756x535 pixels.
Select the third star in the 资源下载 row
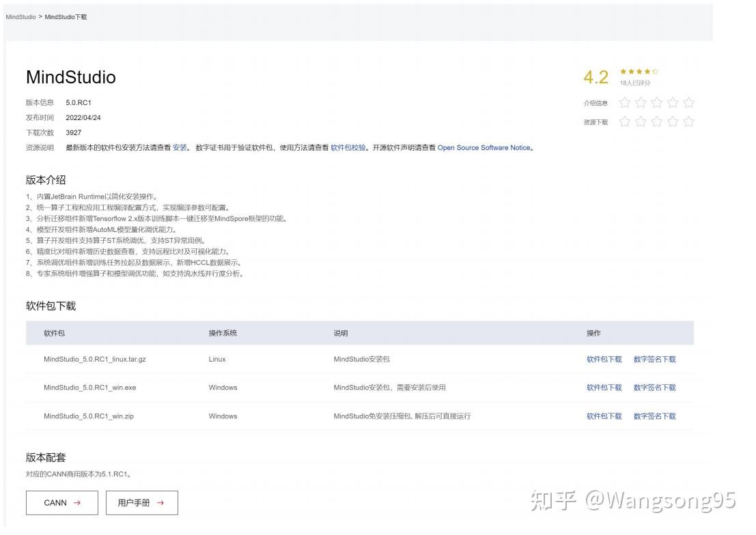pyautogui.click(x=656, y=121)
